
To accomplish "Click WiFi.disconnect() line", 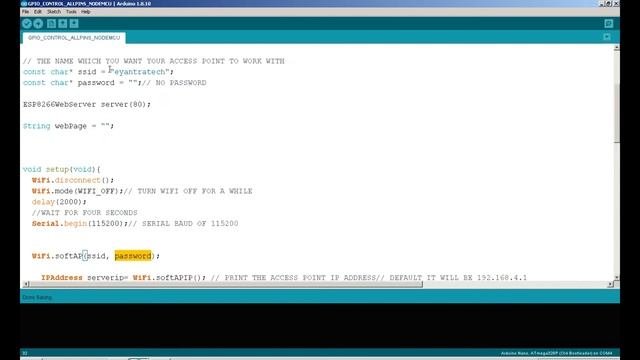I will pyautogui.click(x=73, y=180).
